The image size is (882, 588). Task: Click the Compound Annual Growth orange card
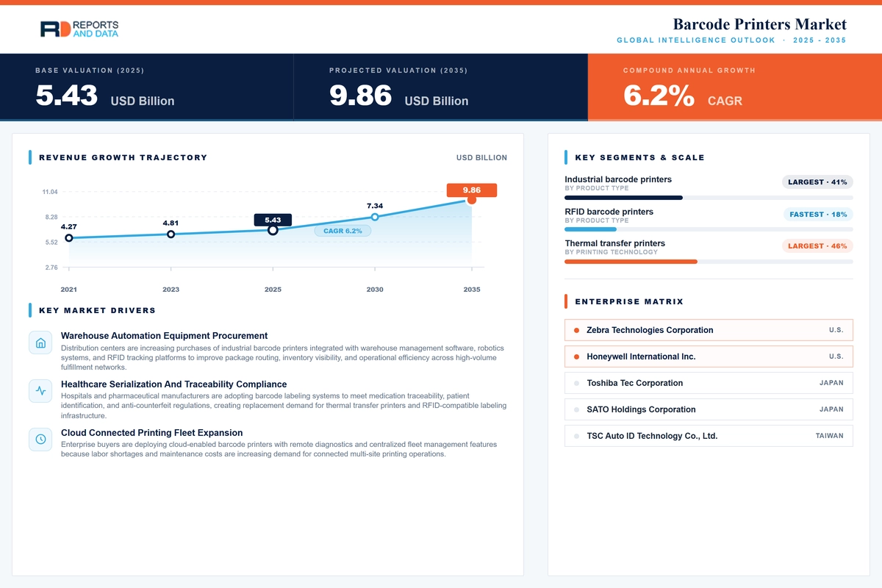tap(735, 86)
